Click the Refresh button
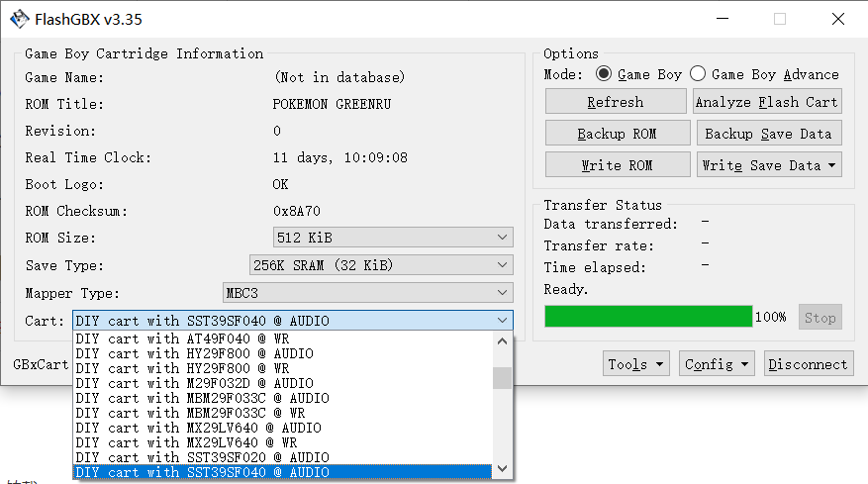The height and width of the screenshot is (484, 868). pyautogui.click(x=615, y=102)
